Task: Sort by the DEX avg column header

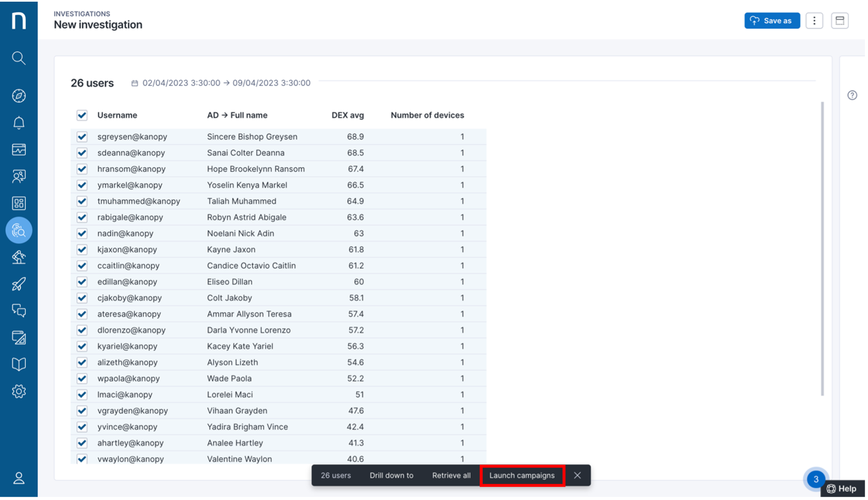Action: click(347, 115)
